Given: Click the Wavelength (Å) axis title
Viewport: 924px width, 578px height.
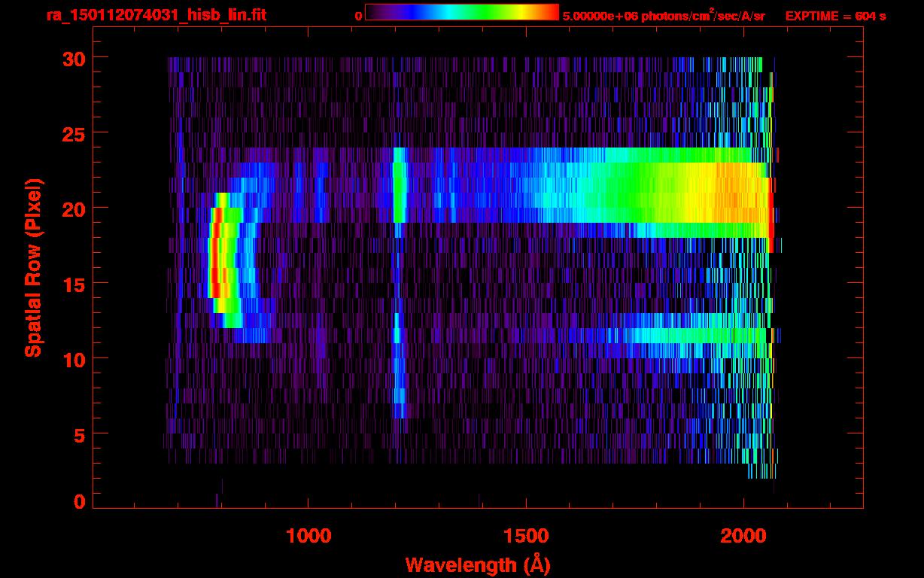Looking at the screenshot, I should (x=478, y=564).
